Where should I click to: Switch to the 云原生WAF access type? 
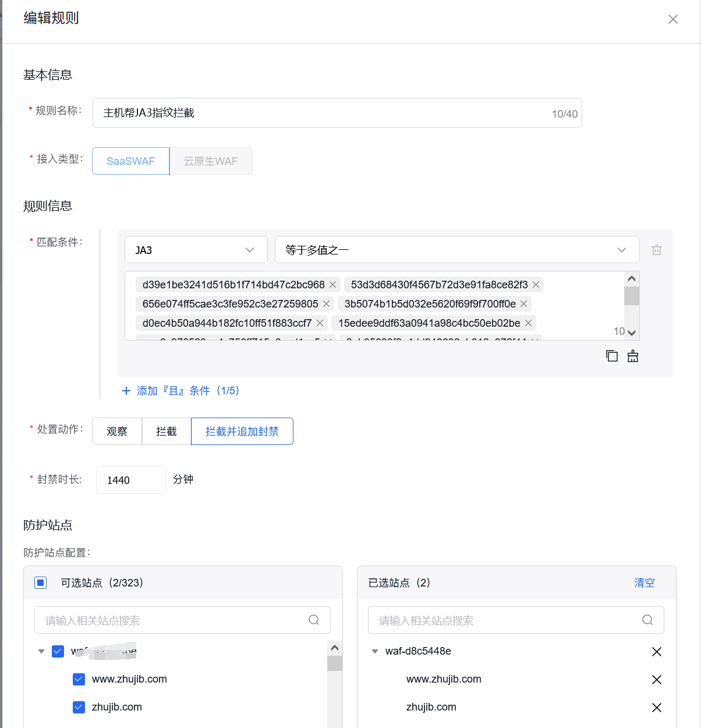[211, 161]
